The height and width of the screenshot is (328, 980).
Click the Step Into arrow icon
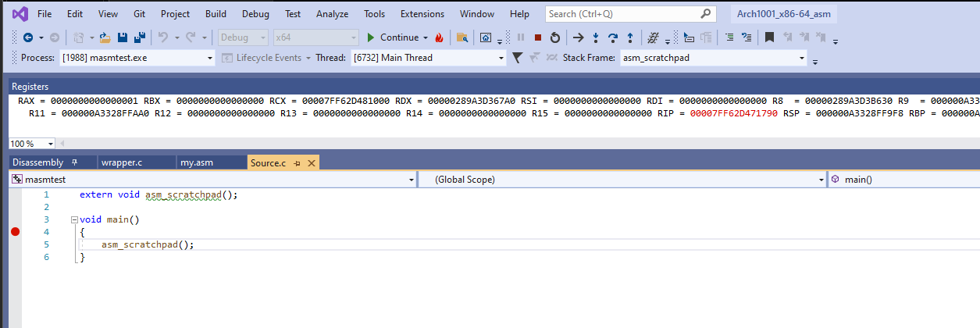click(x=596, y=37)
